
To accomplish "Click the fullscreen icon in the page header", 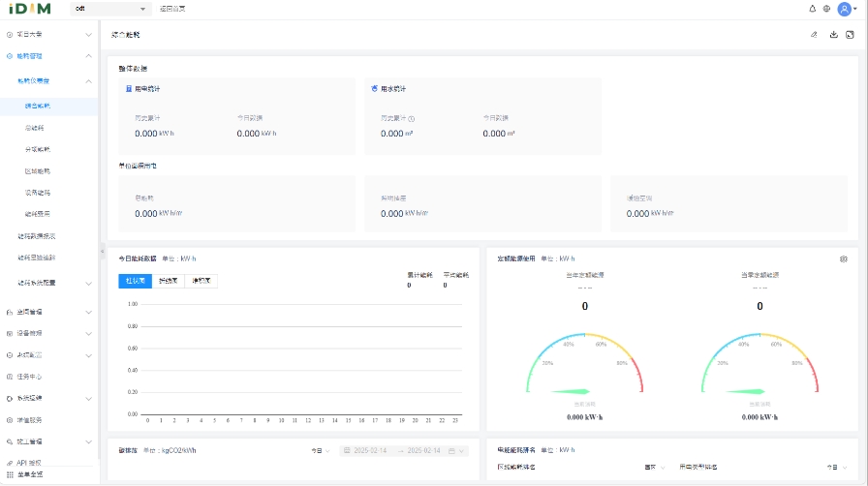I will click(x=850, y=35).
